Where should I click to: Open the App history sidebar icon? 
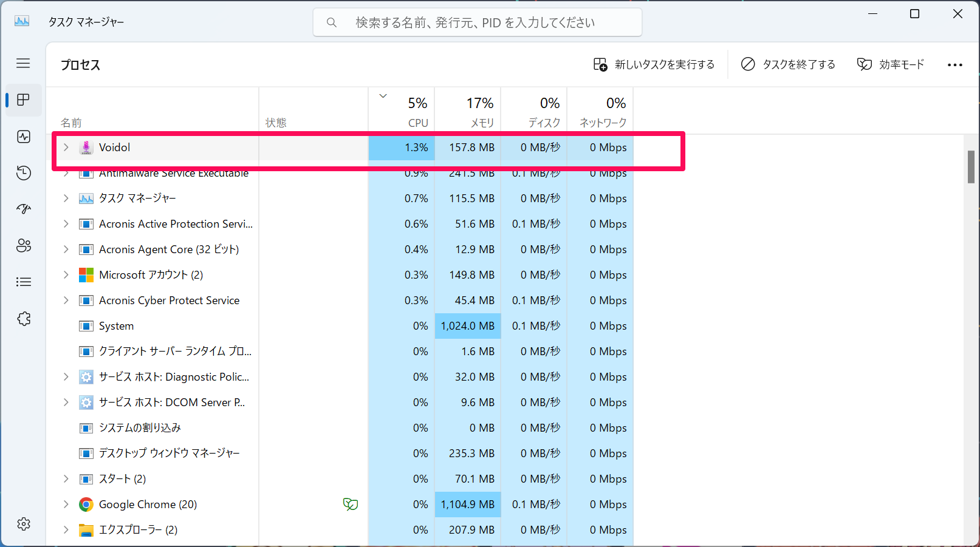coord(24,173)
